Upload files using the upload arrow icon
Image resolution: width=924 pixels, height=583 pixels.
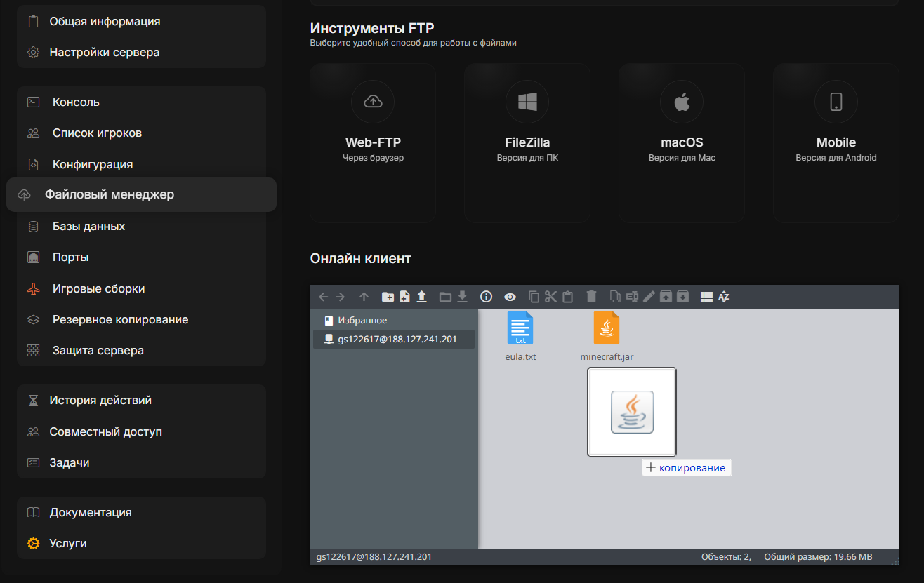(421, 297)
